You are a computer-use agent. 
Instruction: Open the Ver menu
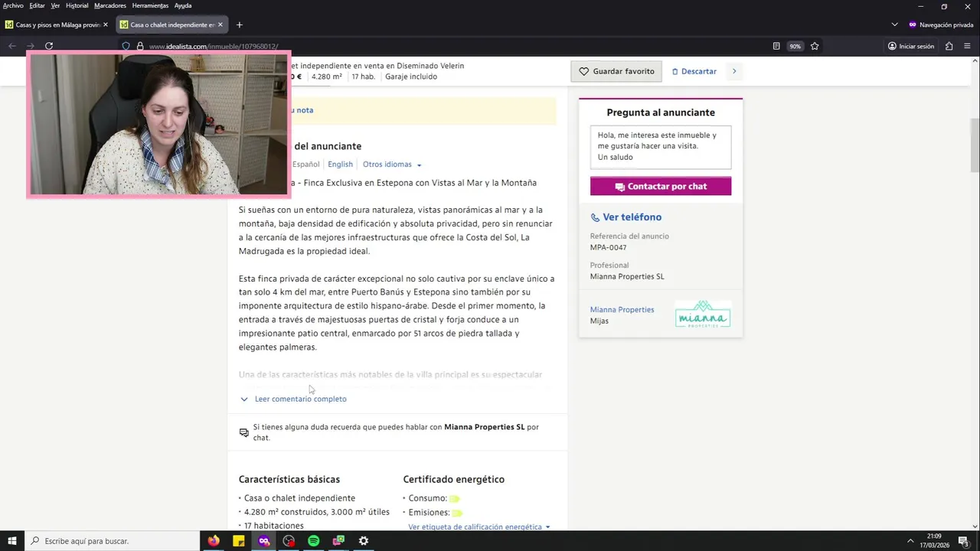[55, 5]
